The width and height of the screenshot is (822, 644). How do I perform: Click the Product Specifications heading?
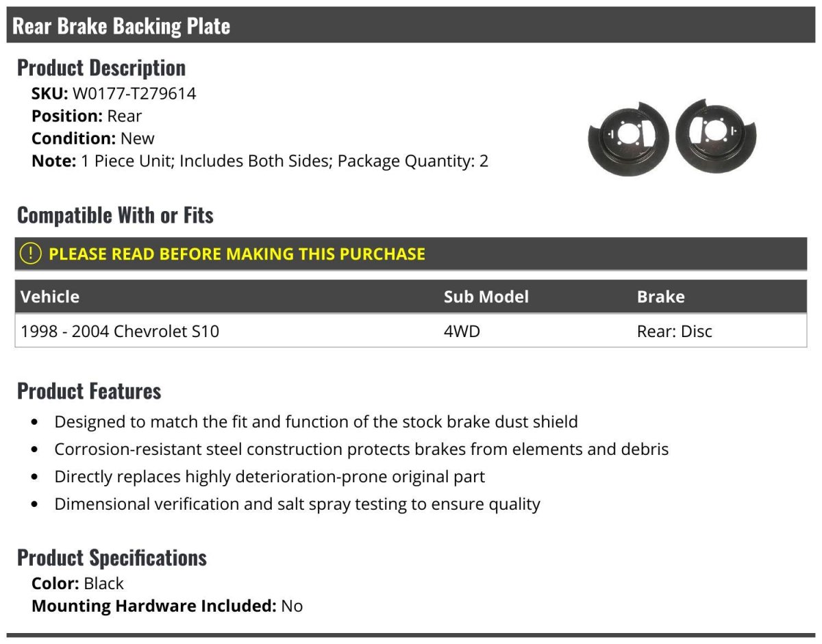[x=112, y=558]
